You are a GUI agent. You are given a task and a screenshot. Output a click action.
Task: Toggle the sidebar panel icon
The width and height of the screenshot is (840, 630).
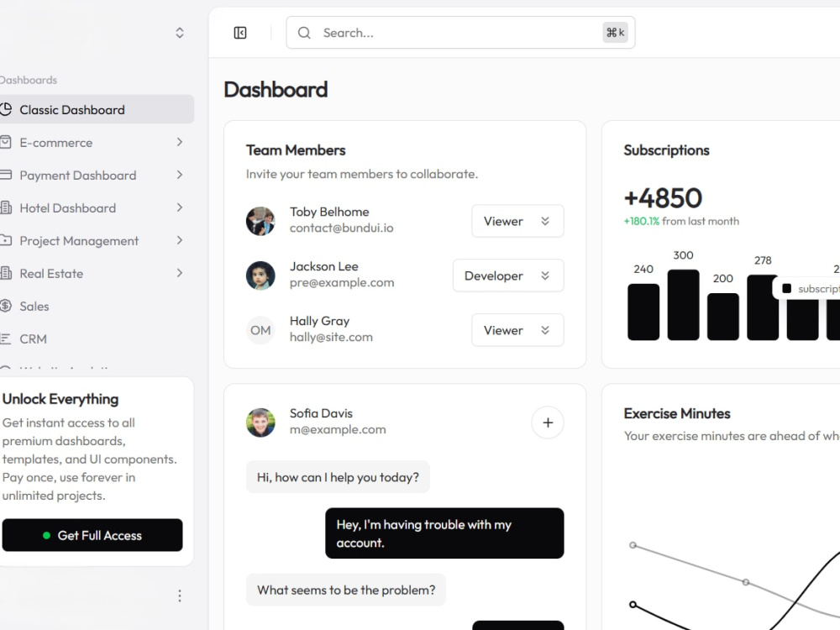(240, 34)
